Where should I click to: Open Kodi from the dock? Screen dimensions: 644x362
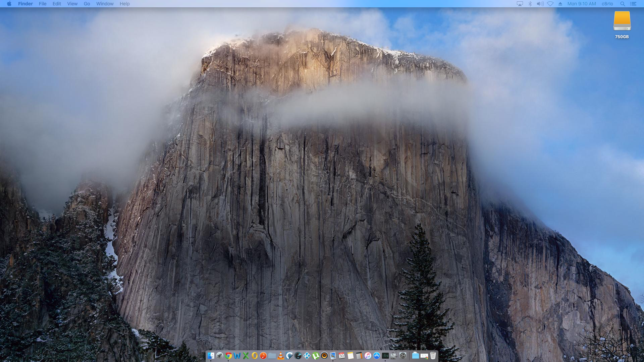coord(307,356)
